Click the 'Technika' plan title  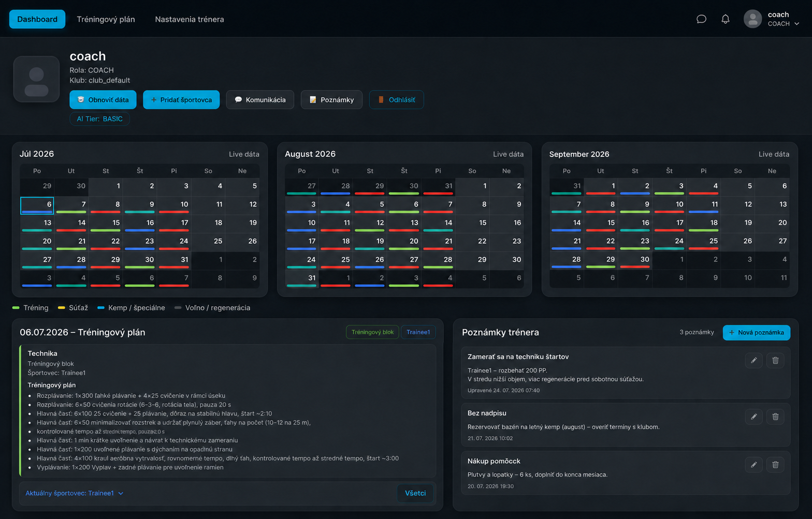(42, 353)
